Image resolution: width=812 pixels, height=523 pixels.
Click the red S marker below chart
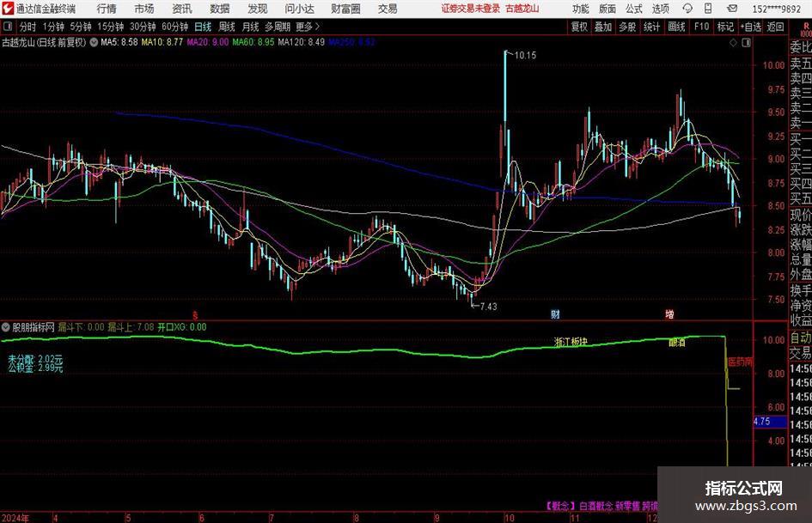[x=195, y=315]
